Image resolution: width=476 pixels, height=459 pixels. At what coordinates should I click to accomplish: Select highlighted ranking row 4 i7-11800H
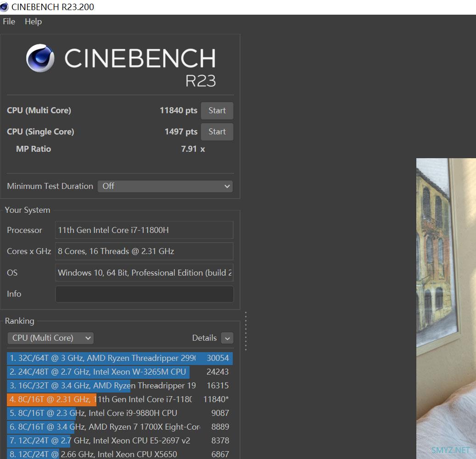pos(120,399)
